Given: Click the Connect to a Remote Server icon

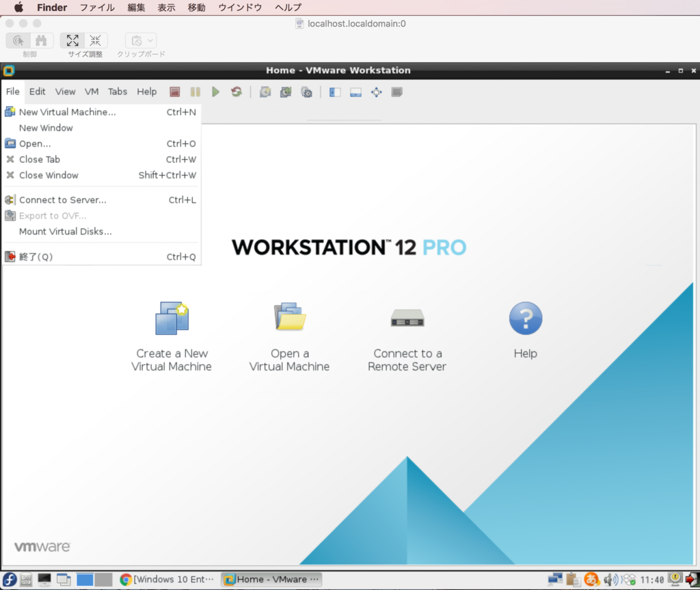Looking at the screenshot, I should tap(407, 318).
